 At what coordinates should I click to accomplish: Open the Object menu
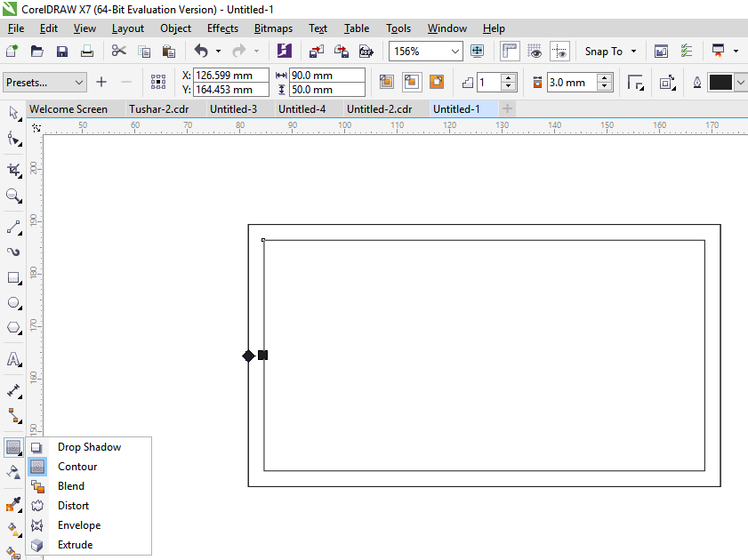175,28
